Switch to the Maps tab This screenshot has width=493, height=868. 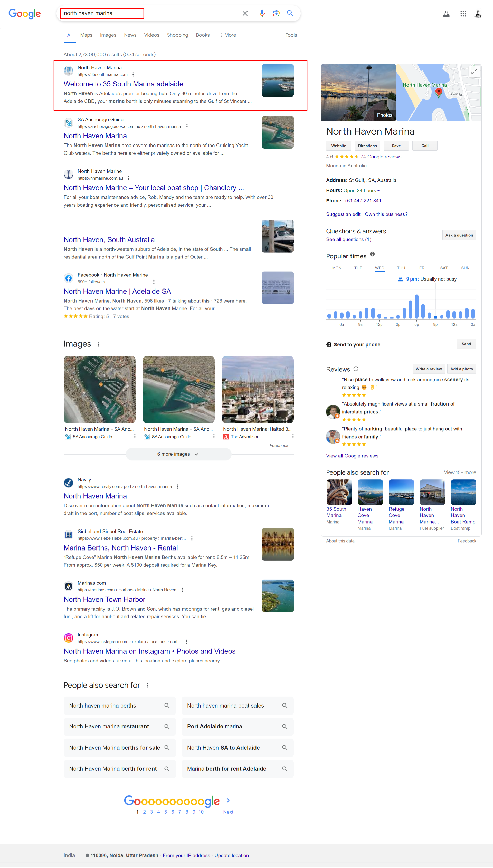[x=86, y=35]
